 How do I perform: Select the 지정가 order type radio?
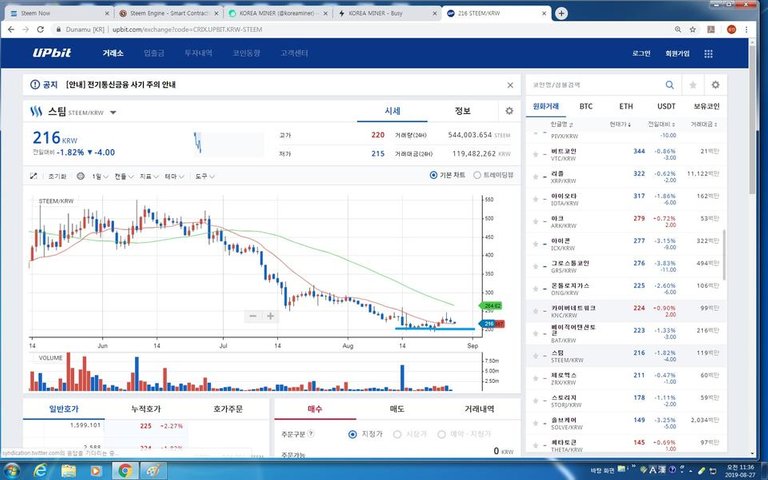point(352,434)
